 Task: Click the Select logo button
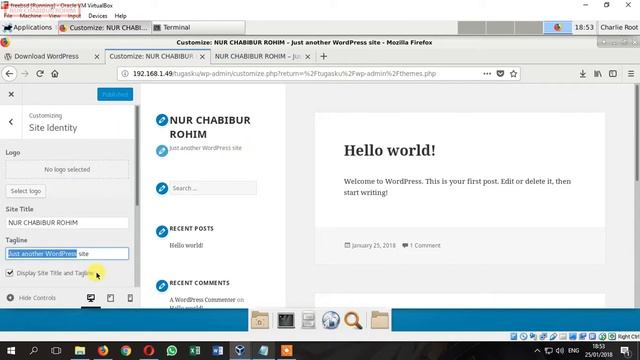tap(26, 191)
